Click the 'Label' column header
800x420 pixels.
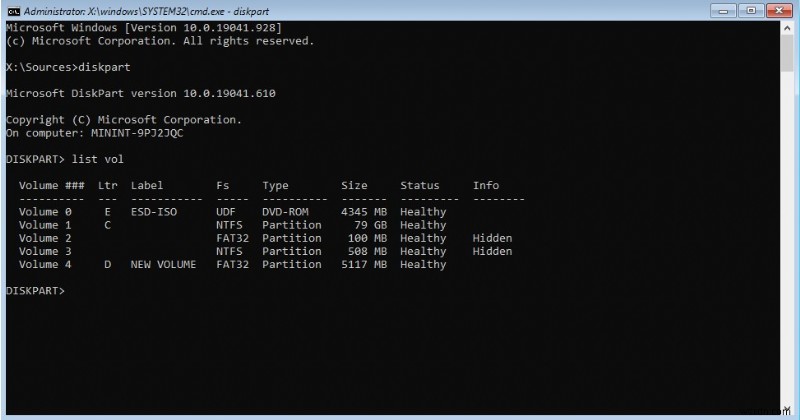147,185
